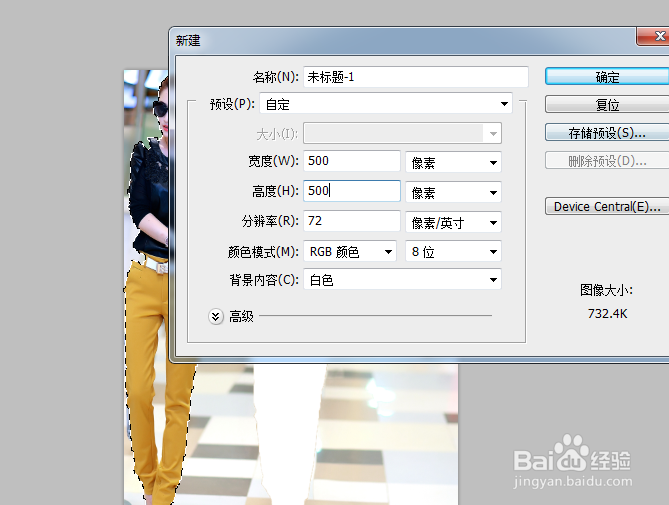Open the bit depth dropdown 8 位
The width and height of the screenshot is (669, 505).
click(453, 251)
